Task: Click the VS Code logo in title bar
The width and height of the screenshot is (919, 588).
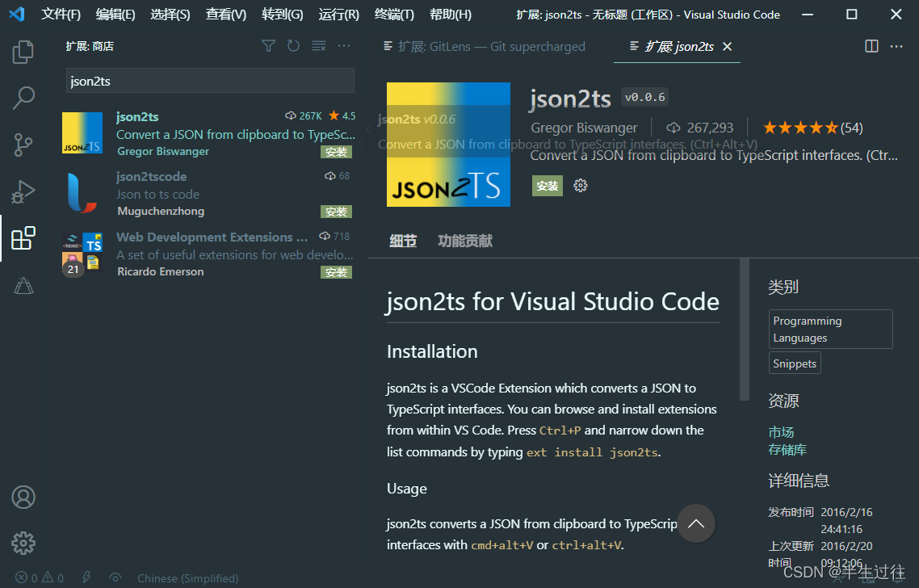Action: coord(16,14)
